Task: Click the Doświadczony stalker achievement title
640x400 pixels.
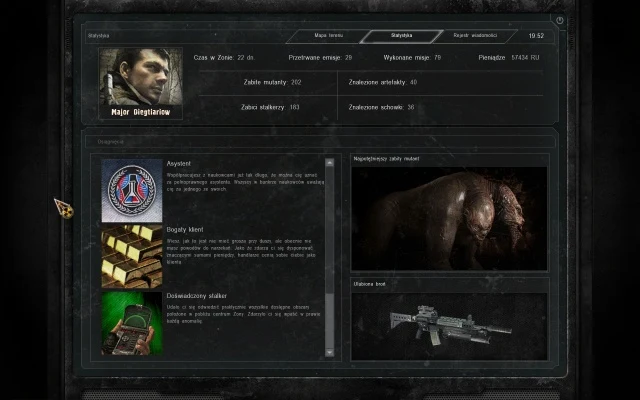Action: pos(196,296)
